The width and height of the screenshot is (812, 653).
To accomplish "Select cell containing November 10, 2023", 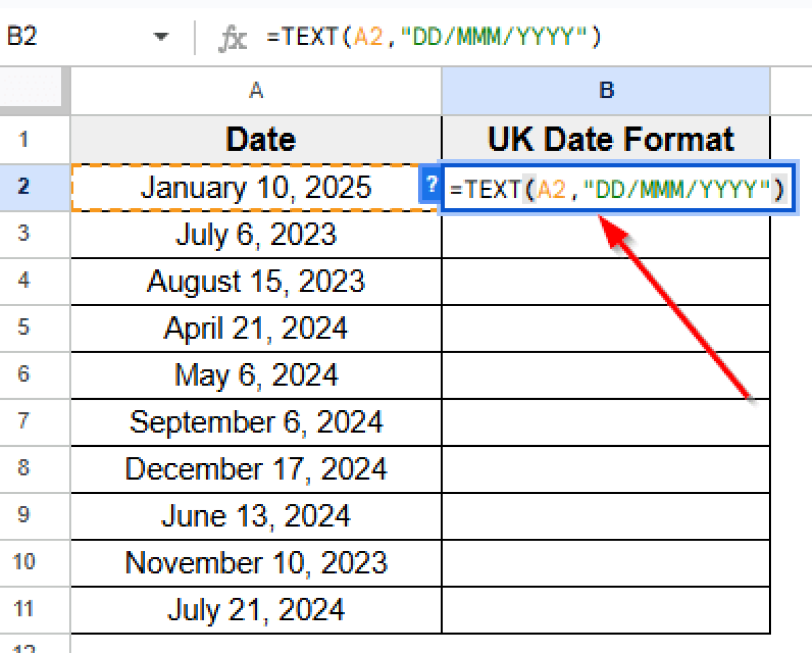I will [255, 563].
